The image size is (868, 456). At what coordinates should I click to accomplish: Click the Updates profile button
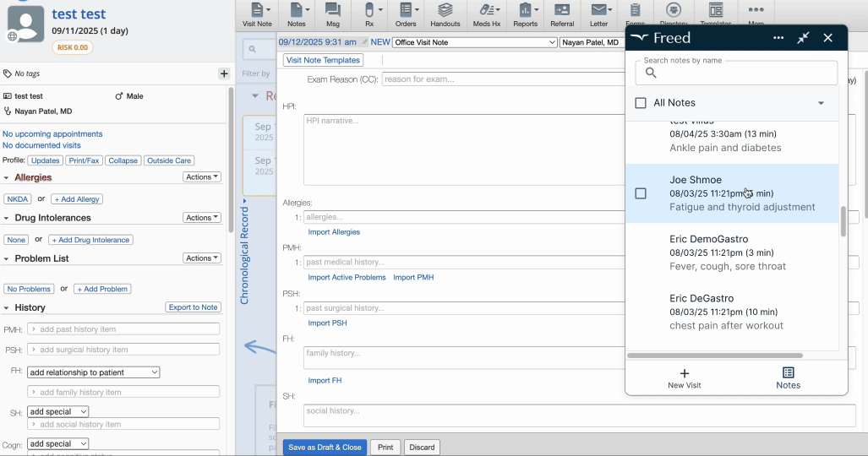[x=45, y=160]
